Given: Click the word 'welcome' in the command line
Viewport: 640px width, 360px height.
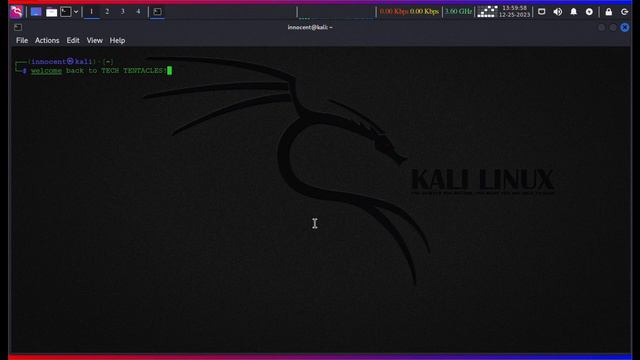Looking at the screenshot, I should click(x=47, y=71).
